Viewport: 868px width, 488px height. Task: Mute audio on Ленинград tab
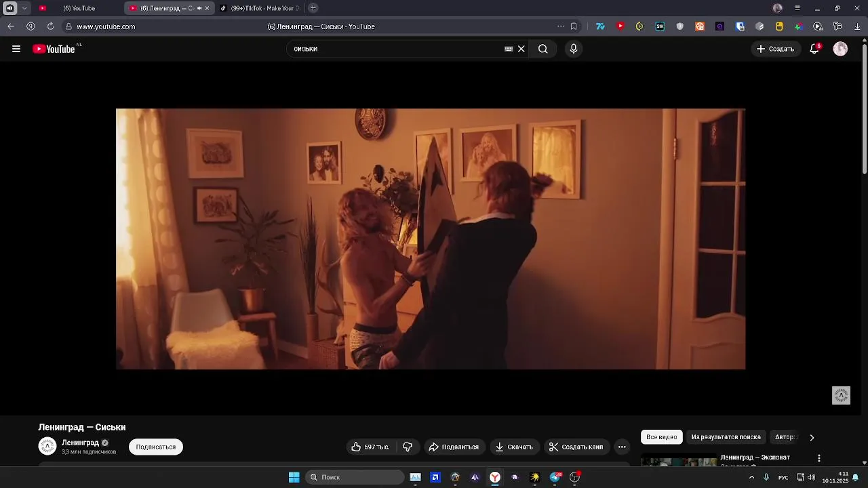coord(199,8)
